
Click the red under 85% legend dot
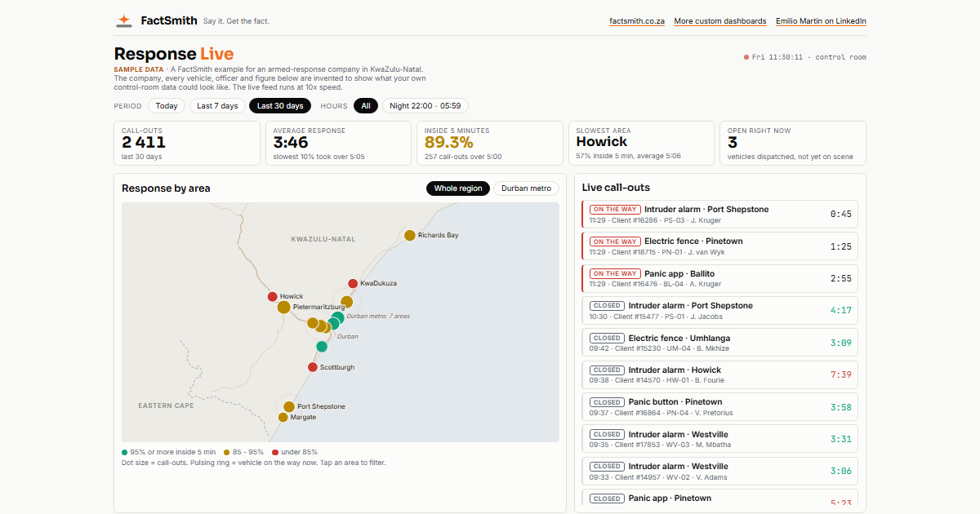point(275,452)
